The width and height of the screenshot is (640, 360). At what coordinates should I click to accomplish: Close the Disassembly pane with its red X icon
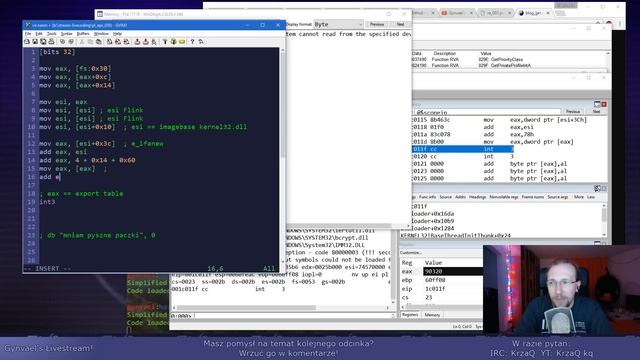[604, 104]
